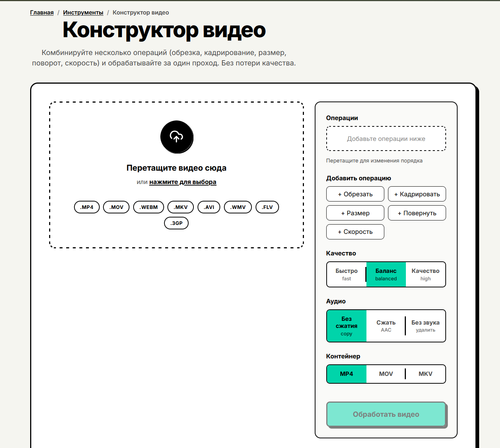Choose Качество high quality option
The image size is (500, 448).
click(x=425, y=274)
